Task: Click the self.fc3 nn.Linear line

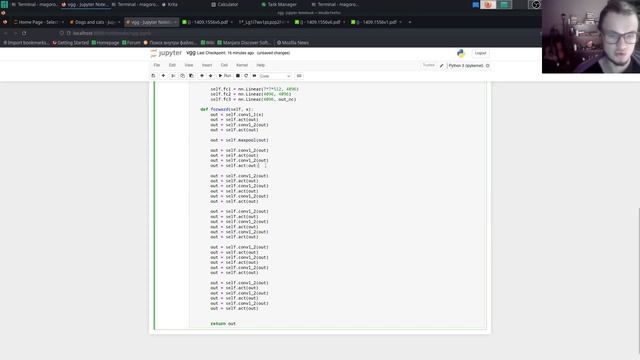Action: coord(253,99)
